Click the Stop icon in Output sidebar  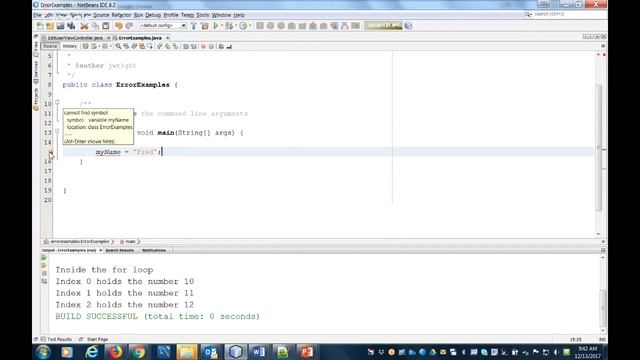[44, 273]
